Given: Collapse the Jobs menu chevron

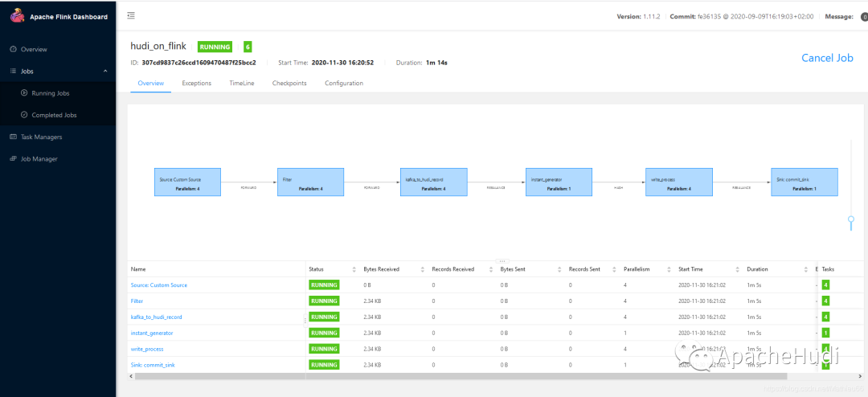Looking at the screenshot, I should tap(105, 72).
